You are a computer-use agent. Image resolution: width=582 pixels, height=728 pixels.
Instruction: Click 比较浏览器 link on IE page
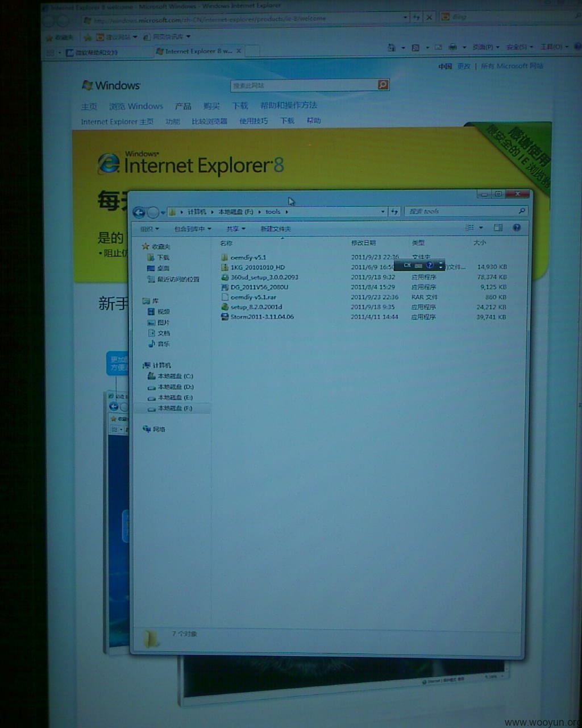209,121
